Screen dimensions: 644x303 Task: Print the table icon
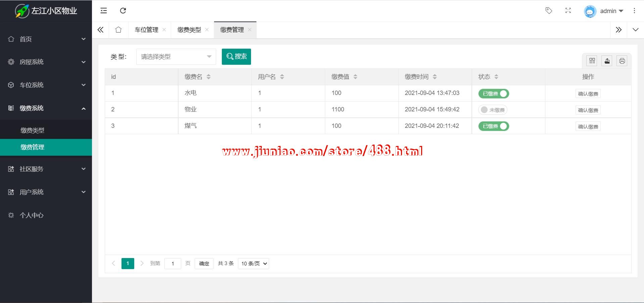coord(622,61)
